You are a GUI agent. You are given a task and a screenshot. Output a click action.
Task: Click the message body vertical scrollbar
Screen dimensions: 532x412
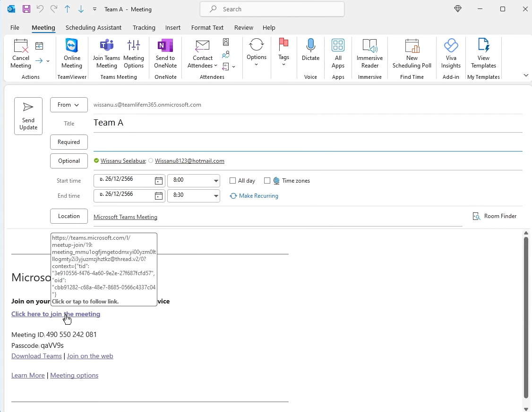click(x=526, y=318)
